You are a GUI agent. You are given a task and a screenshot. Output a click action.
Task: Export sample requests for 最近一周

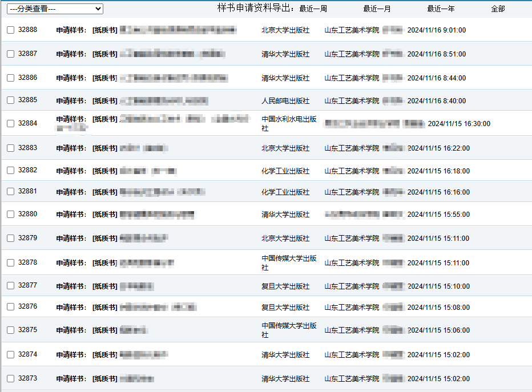click(313, 9)
